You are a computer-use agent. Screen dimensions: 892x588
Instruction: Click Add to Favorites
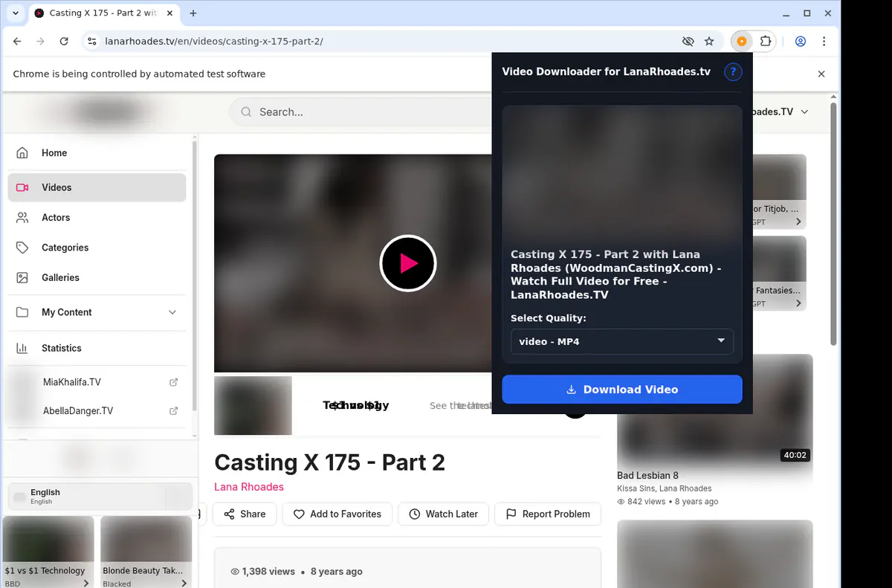337,514
